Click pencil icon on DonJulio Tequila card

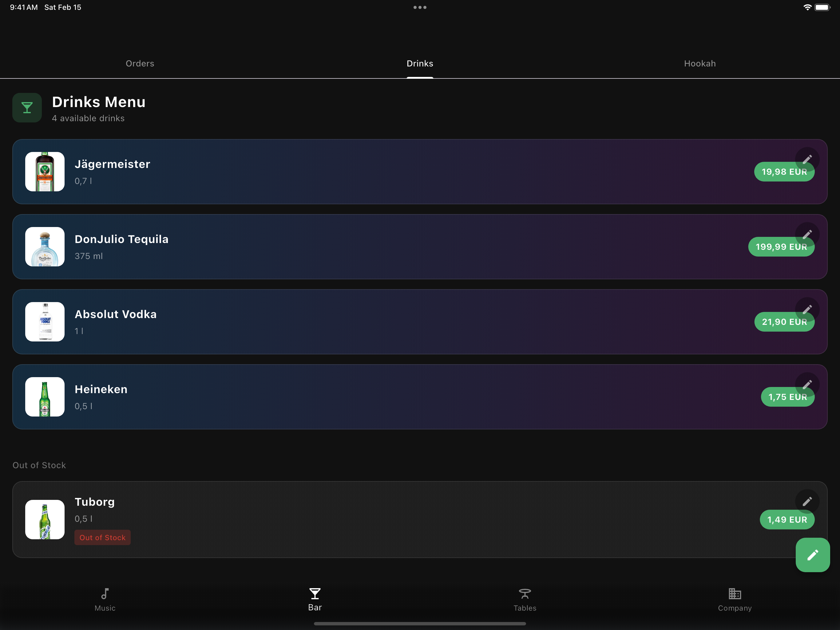(x=807, y=234)
